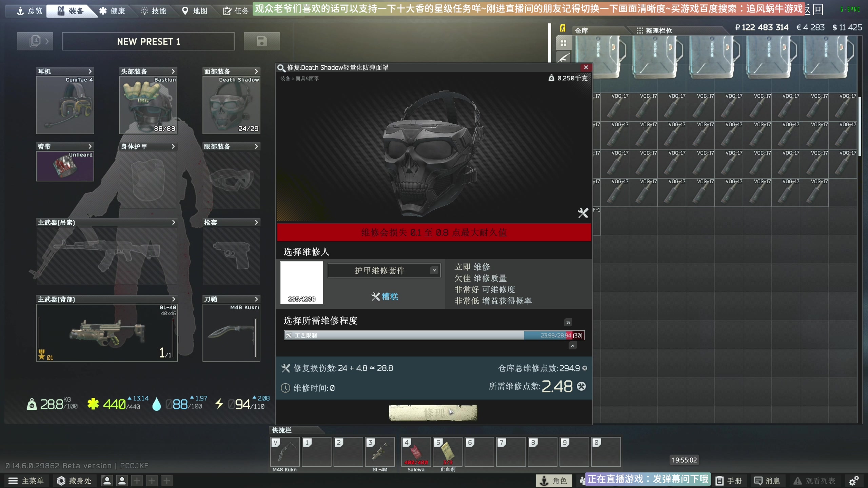Select the Unheard armband item

[x=65, y=166]
